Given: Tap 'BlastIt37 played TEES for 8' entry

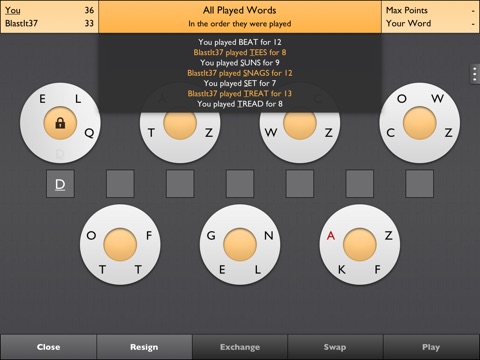Looking at the screenshot, I should pos(240,52).
